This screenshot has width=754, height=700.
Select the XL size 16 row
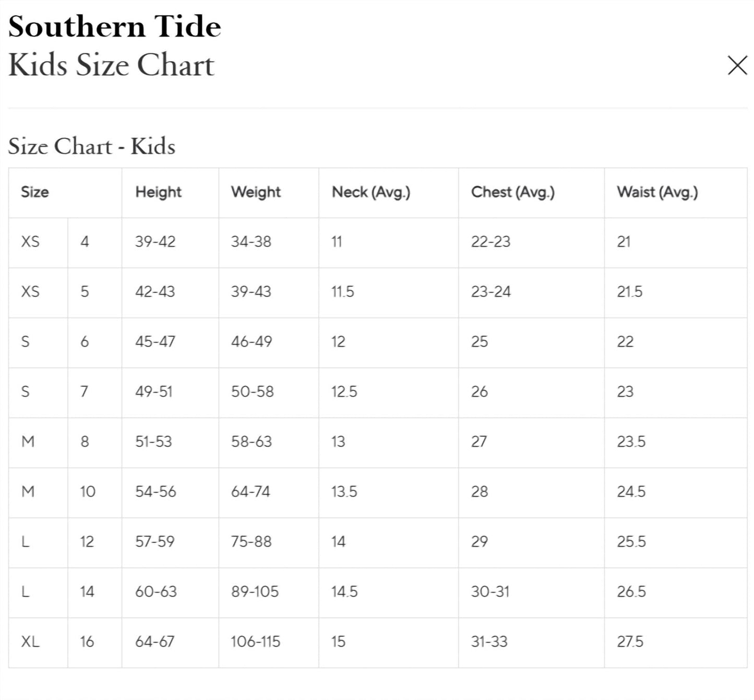[30, 642]
